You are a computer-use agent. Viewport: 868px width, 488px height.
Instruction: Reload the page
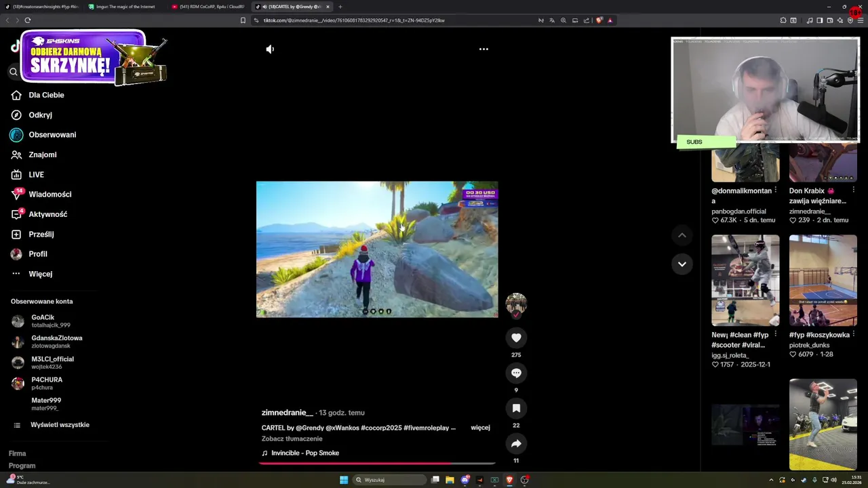pyautogui.click(x=28, y=20)
